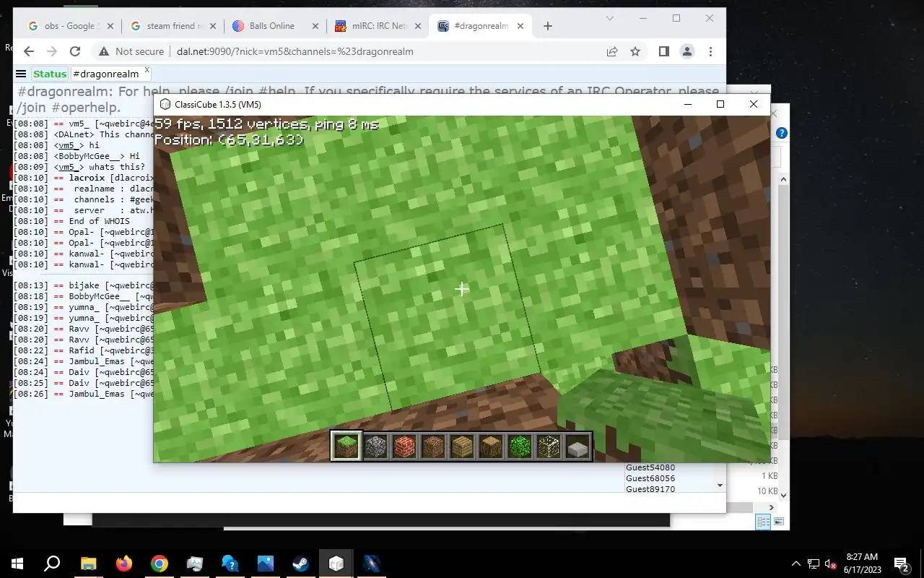Click the address bar URL dal.net:9090
The height and width of the screenshot is (578, 924).
[x=295, y=51]
